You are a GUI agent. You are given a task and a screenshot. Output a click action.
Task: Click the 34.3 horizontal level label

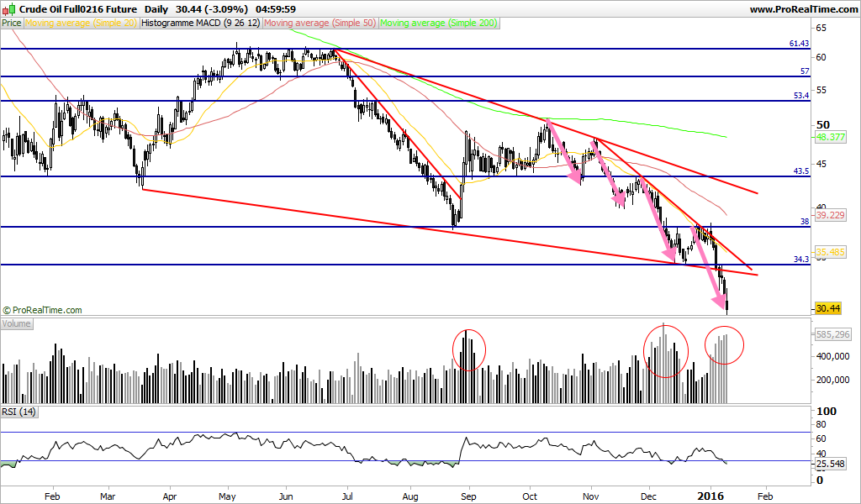(x=801, y=259)
